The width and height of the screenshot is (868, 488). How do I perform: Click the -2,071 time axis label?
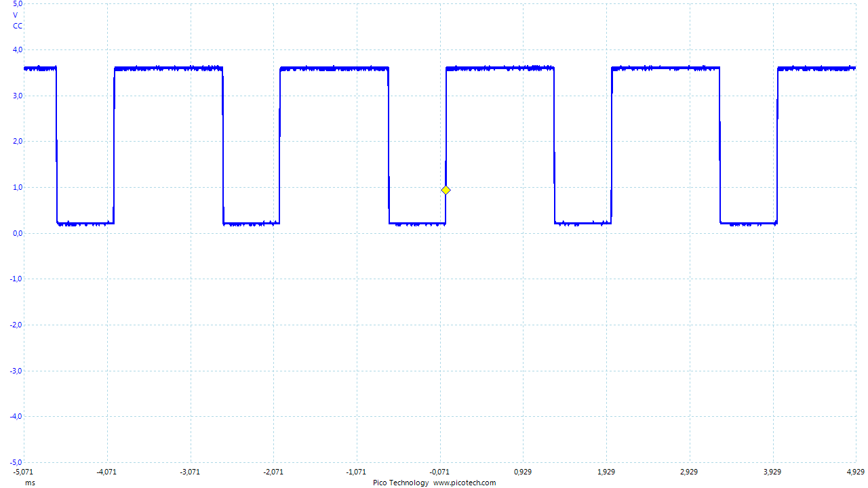(x=273, y=472)
